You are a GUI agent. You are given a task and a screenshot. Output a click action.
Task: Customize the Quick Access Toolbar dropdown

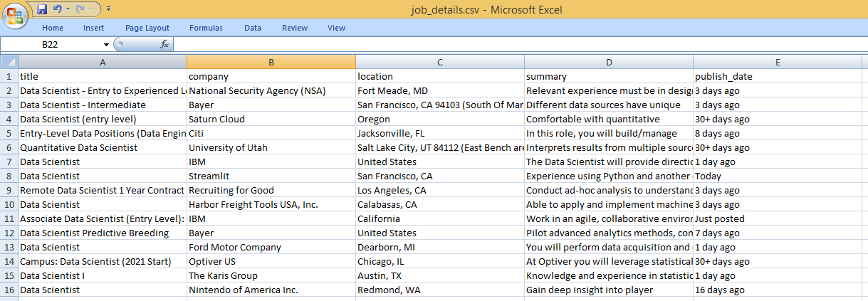pos(108,9)
